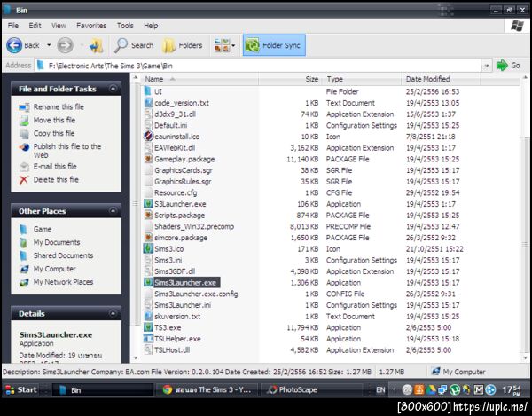Image resolution: width=532 pixels, height=416 pixels.
Task: Collapse the Details panel
Action: (x=113, y=313)
